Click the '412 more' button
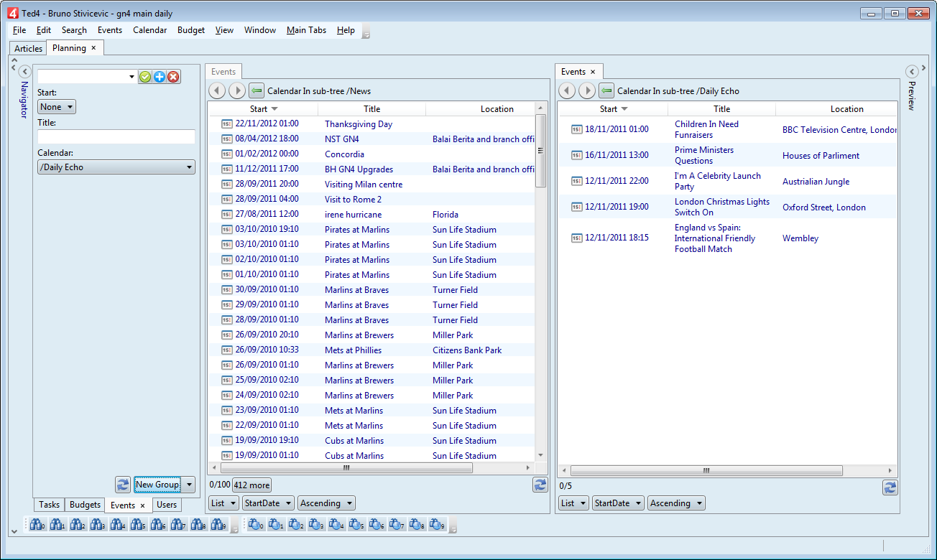 [x=251, y=485]
